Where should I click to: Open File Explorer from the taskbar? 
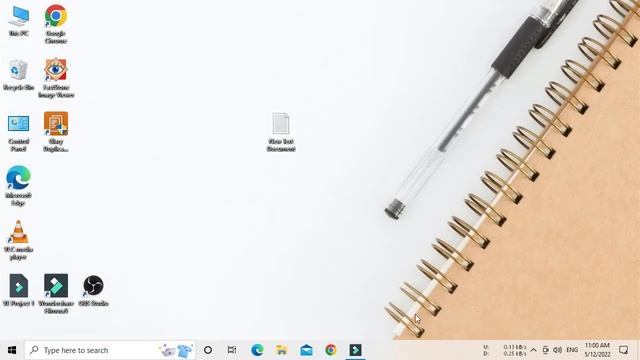coord(282,350)
